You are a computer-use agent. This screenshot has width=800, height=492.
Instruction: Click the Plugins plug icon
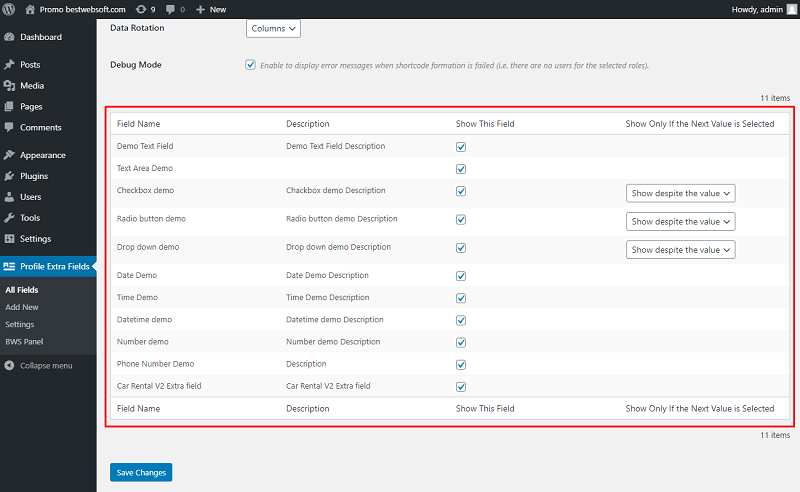9,176
